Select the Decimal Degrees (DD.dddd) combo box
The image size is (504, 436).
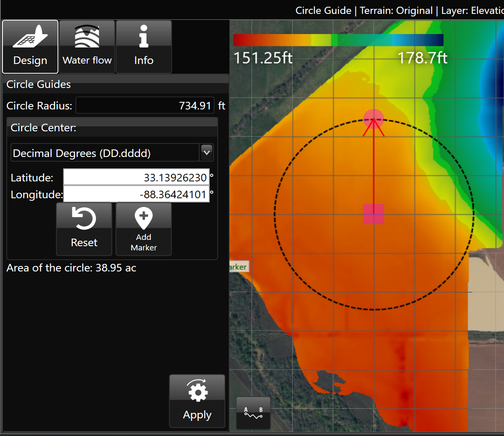[112, 153]
